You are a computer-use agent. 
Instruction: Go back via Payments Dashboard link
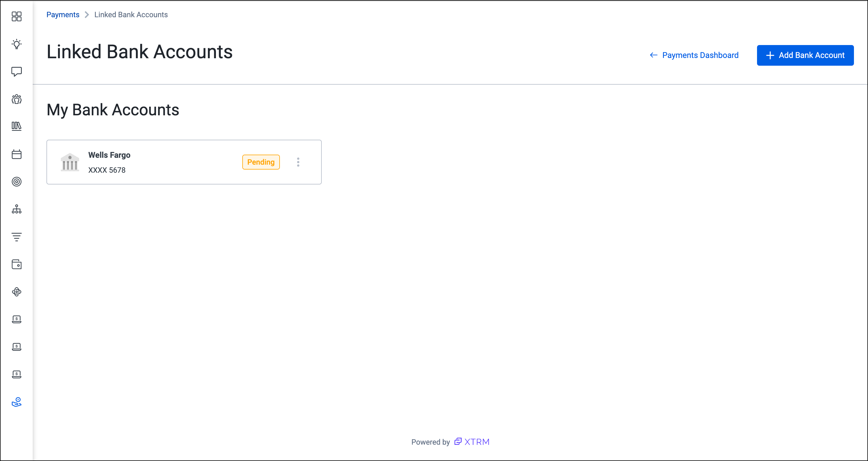(694, 55)
